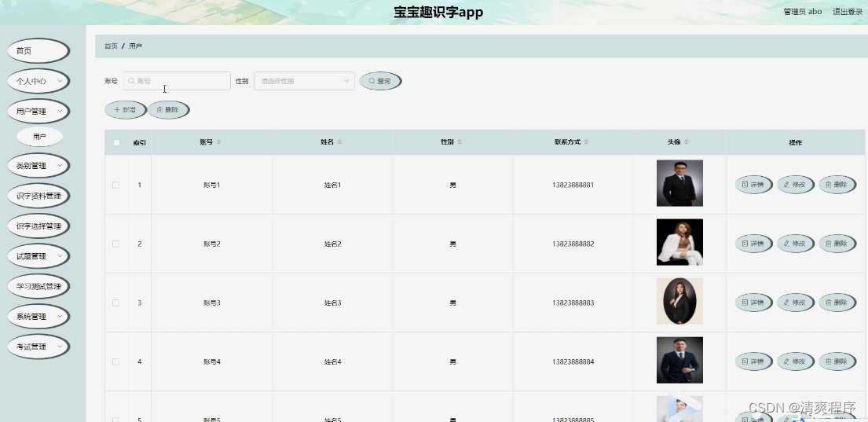Open the 识字选择管理 sidebar menu
Screen dimensions: 868x422
[x=38, y=226]
